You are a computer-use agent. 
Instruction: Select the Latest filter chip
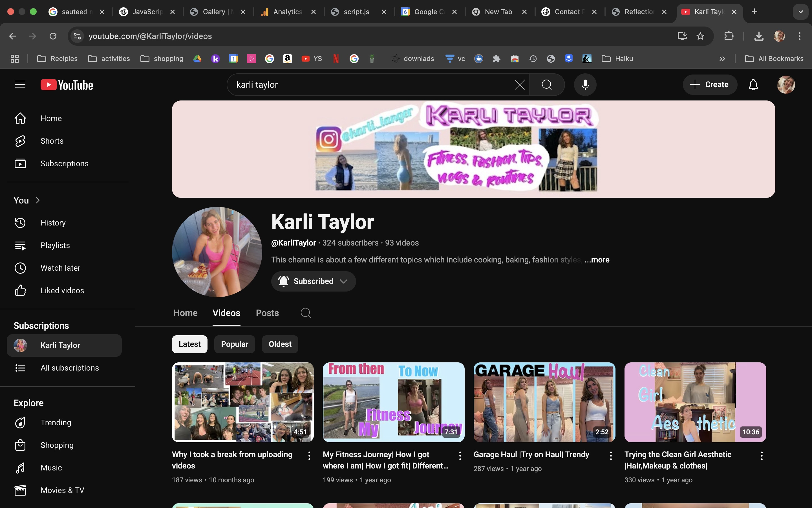(x=189, y=344)
